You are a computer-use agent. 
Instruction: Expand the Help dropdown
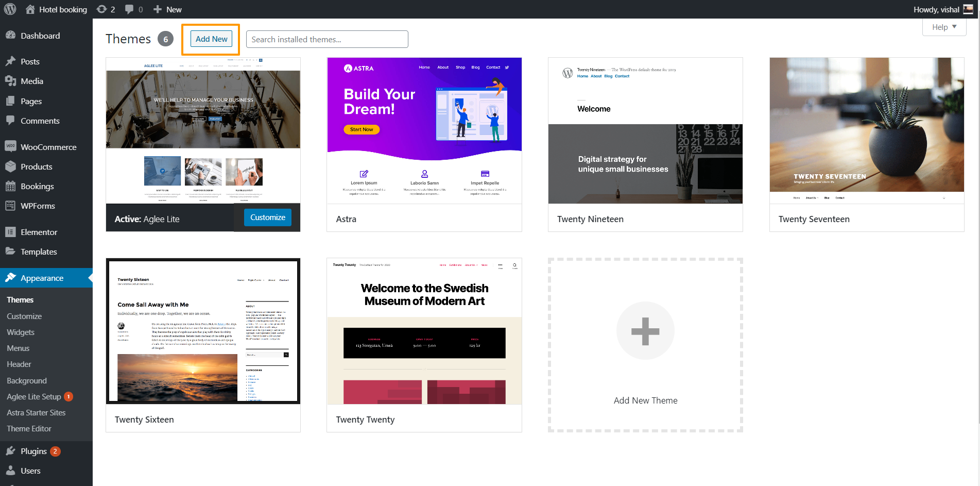pyautogui.click(x=944, y=27)
